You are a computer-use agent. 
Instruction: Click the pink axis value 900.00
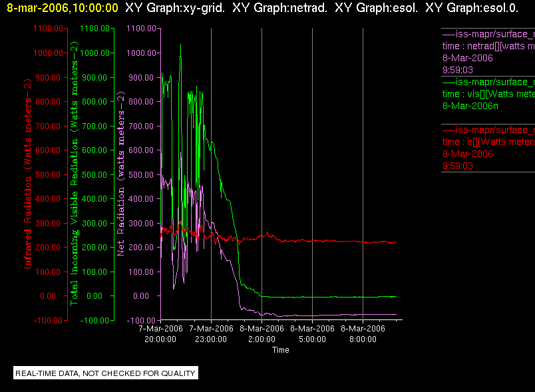click(141, 77)
